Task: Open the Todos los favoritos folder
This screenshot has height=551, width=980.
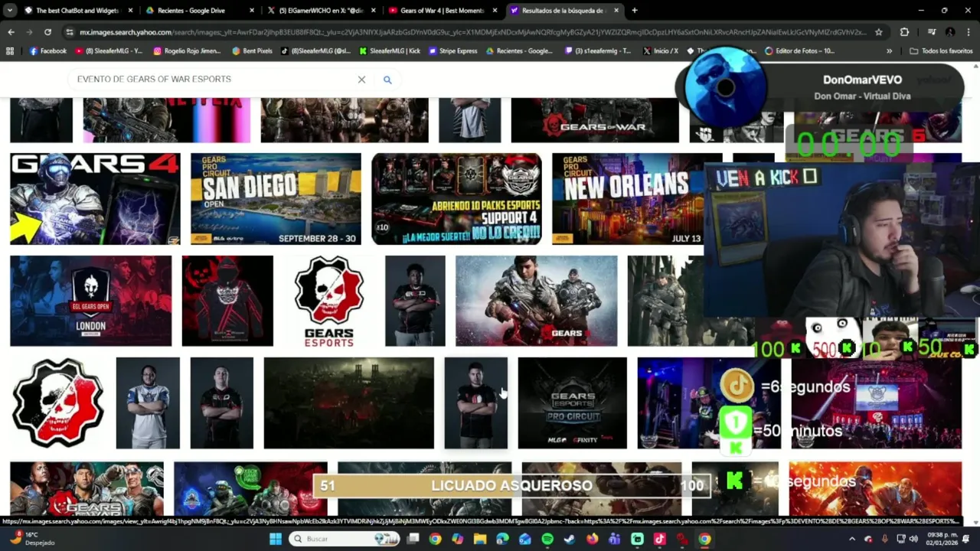Action: [x=941, y=51]
